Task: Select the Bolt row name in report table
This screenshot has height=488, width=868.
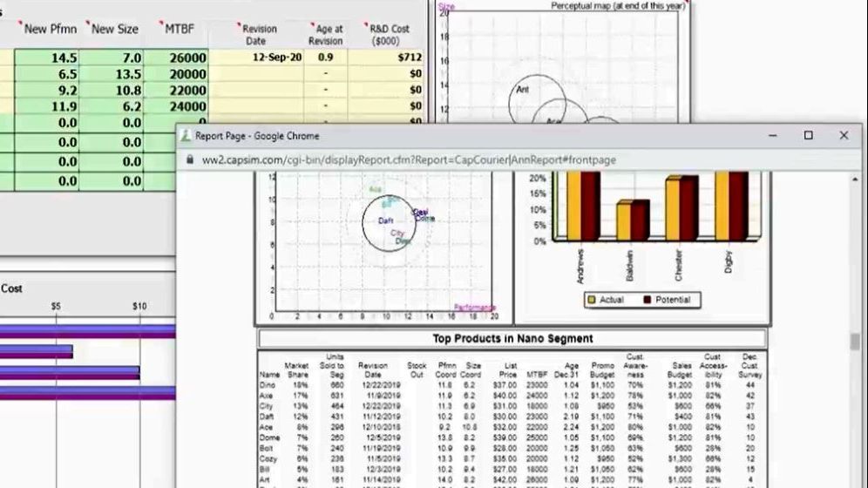Action: [x=266, y=448]
